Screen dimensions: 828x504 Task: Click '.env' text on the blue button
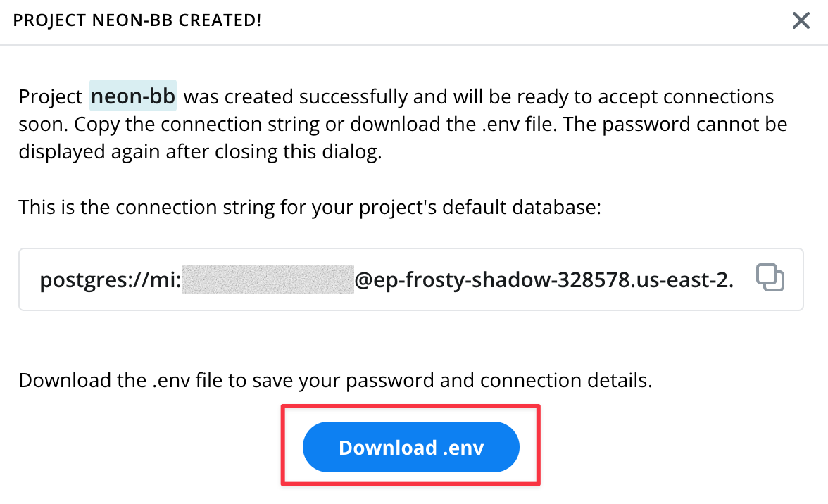pyautogui.click(x=463, y=448)
